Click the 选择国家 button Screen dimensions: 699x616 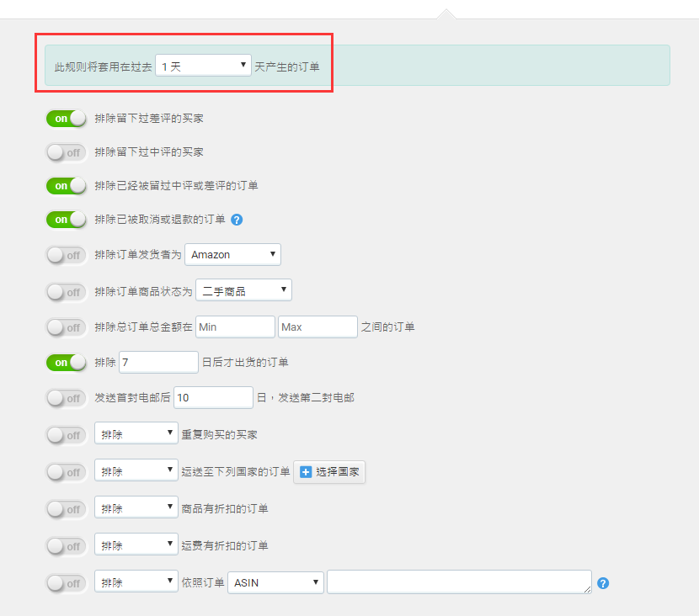pyautogui.click(x=329, y=472)
